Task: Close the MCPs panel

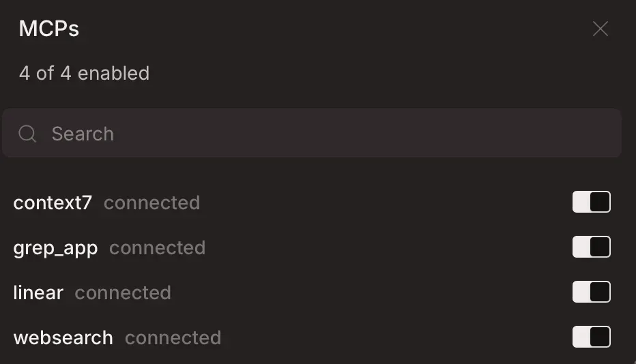Action: click(600, 29)
